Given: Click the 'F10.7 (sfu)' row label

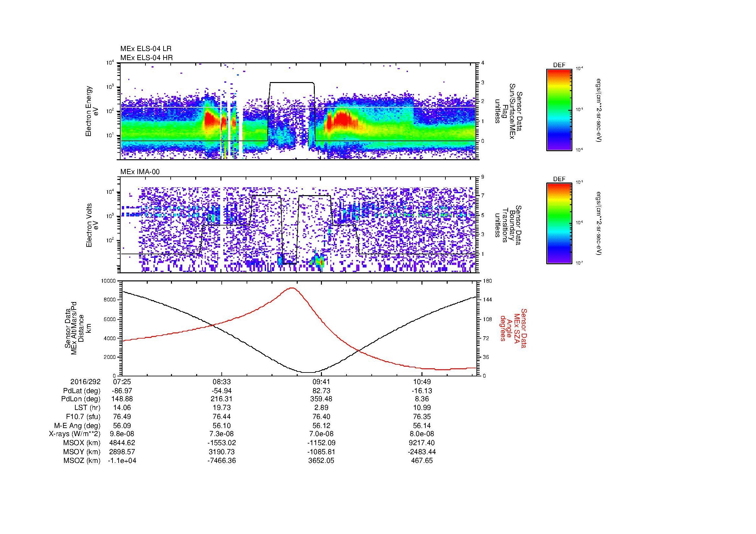Looking at the screenshot, I should (83, 416).
